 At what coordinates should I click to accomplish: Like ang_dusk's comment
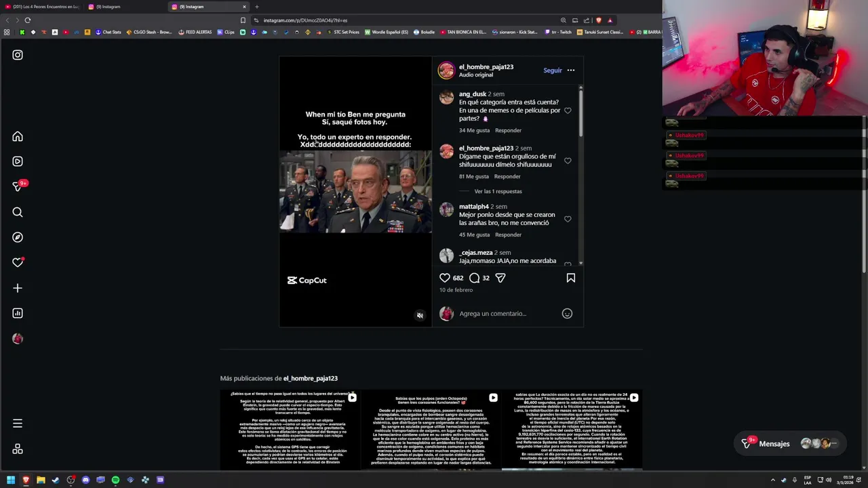point(568,110)
